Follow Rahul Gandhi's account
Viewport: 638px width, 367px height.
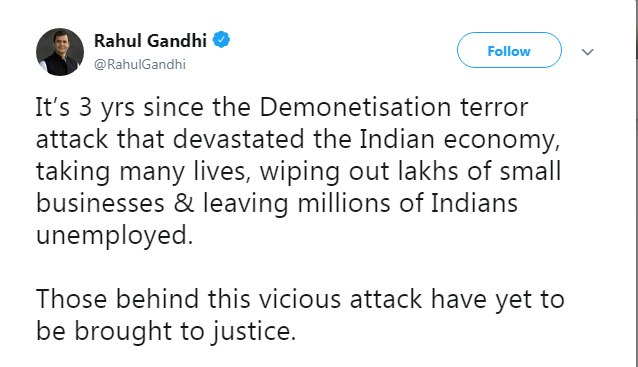tap(509, 50)
